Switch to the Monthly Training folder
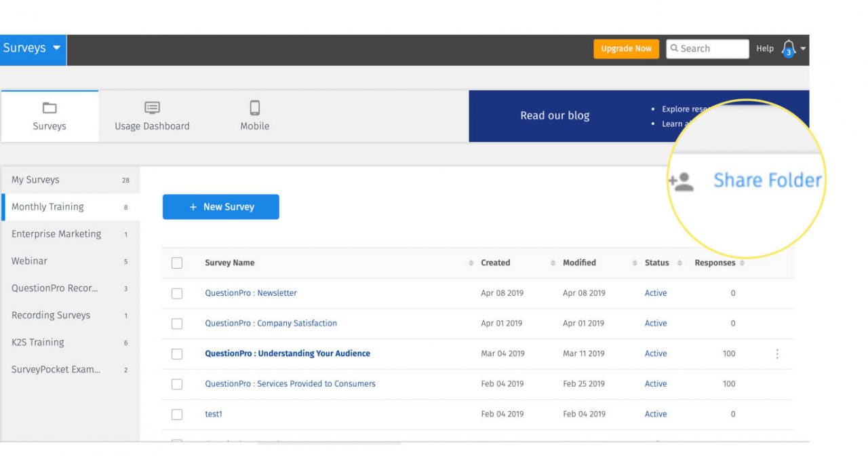868x456 pixels. click(x=47, y=206)
